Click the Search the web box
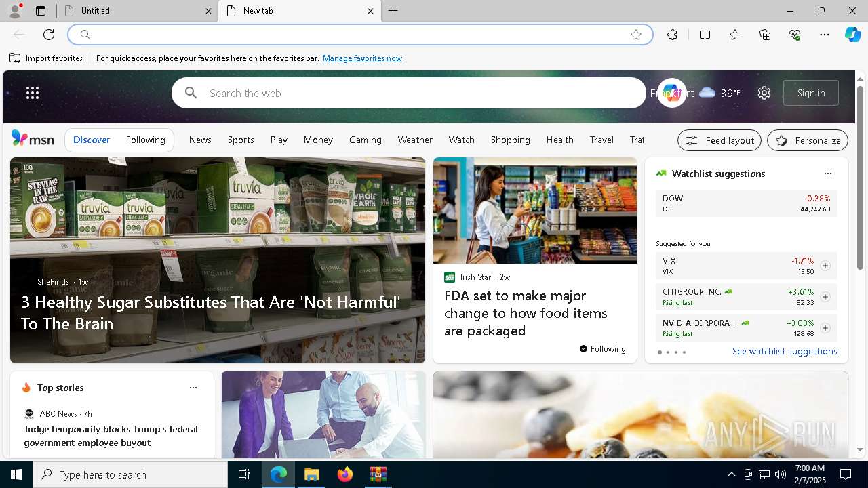This screenshot has height=488, width=868. coord(409,93)
